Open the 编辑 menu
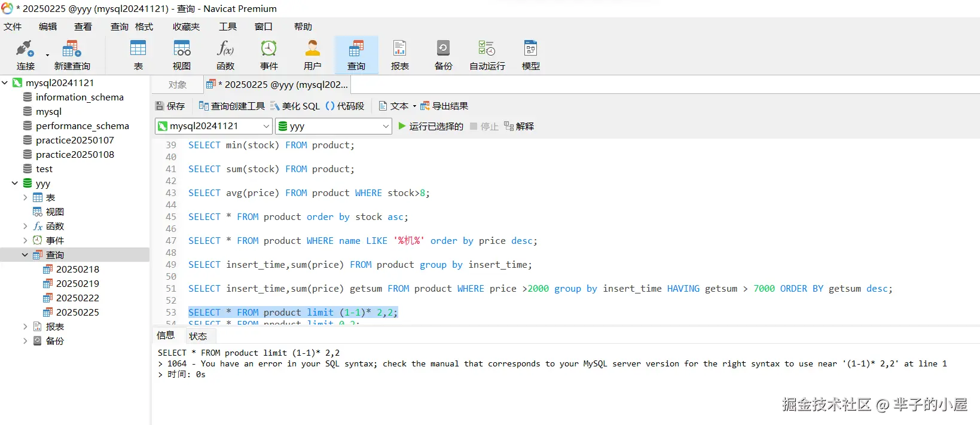 (48, 26)
